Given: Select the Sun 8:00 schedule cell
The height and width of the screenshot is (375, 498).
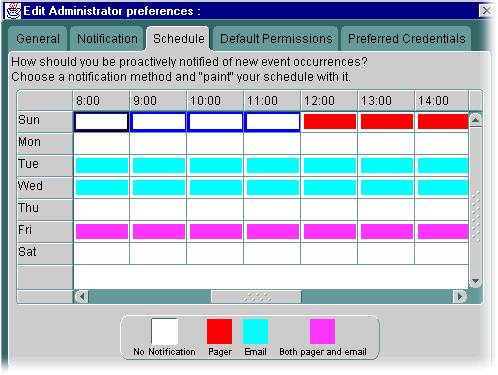Looking at the screenshot, I should (x=102, y=122).
